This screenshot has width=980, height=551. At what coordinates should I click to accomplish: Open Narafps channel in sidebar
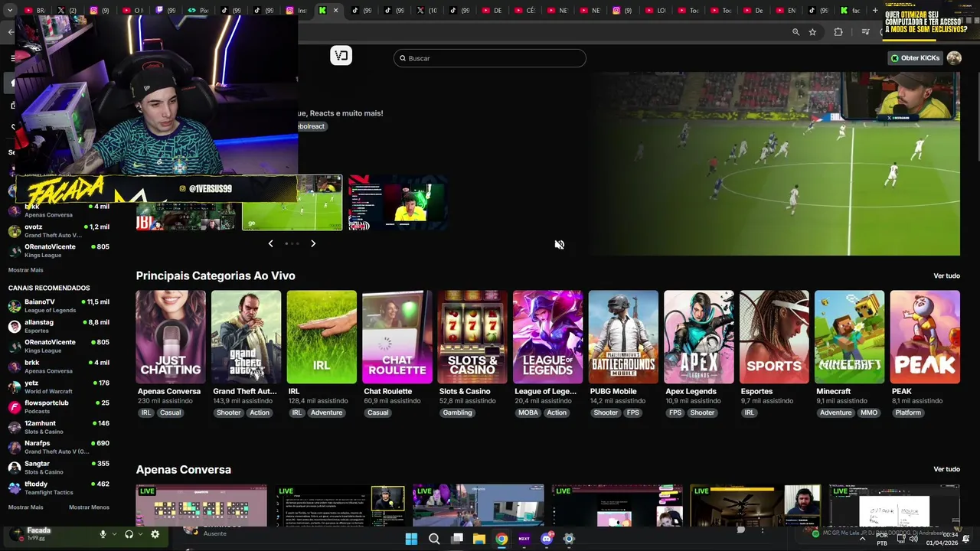tap(60, 447)
